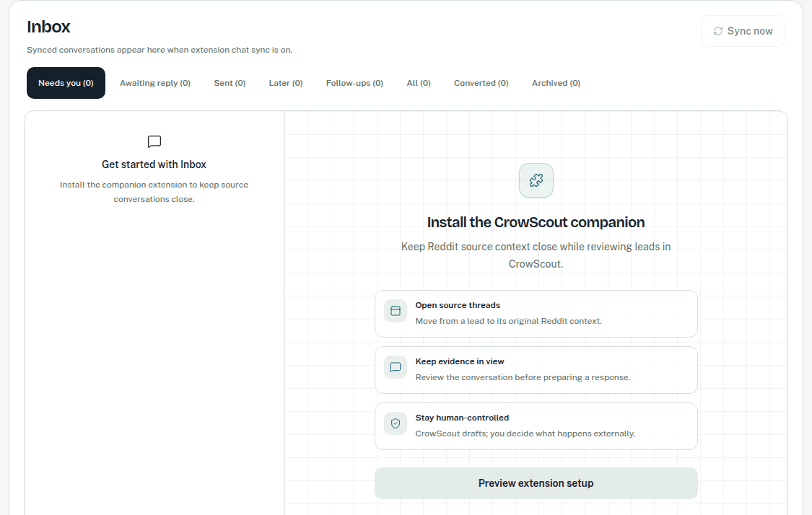Click 'Install the companion extension' description text
This screenshot has width=812, height=515.
tap(154, 192)
